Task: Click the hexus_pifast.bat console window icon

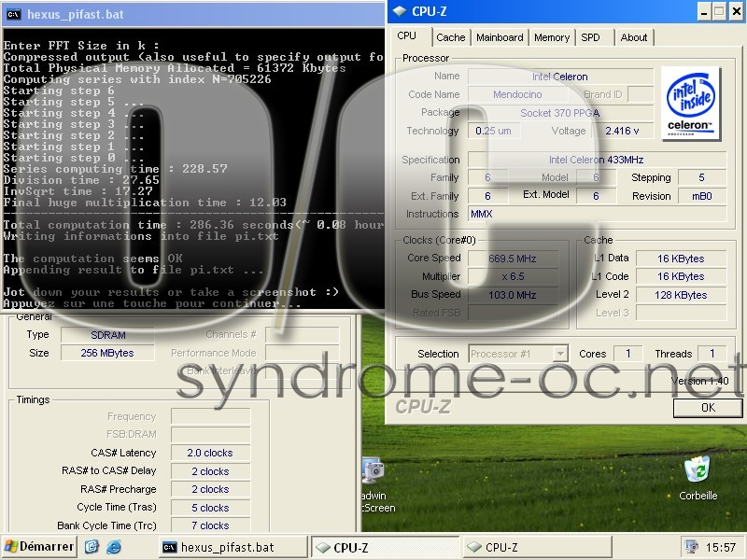Action: [x=13, y=14]
